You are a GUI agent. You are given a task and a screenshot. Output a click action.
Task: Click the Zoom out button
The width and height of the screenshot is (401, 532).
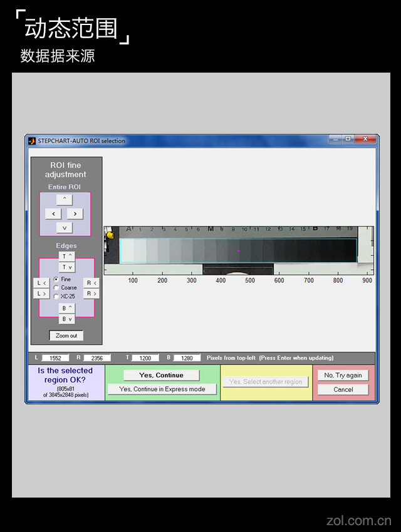pyautogui.click(x=66, y=335)
